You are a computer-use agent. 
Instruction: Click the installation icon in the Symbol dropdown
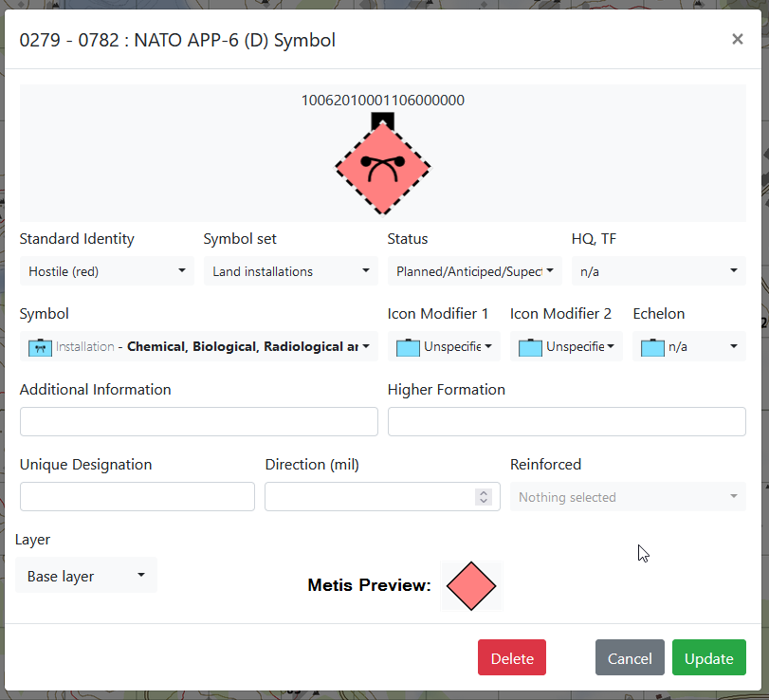click(x=39, y=346)
